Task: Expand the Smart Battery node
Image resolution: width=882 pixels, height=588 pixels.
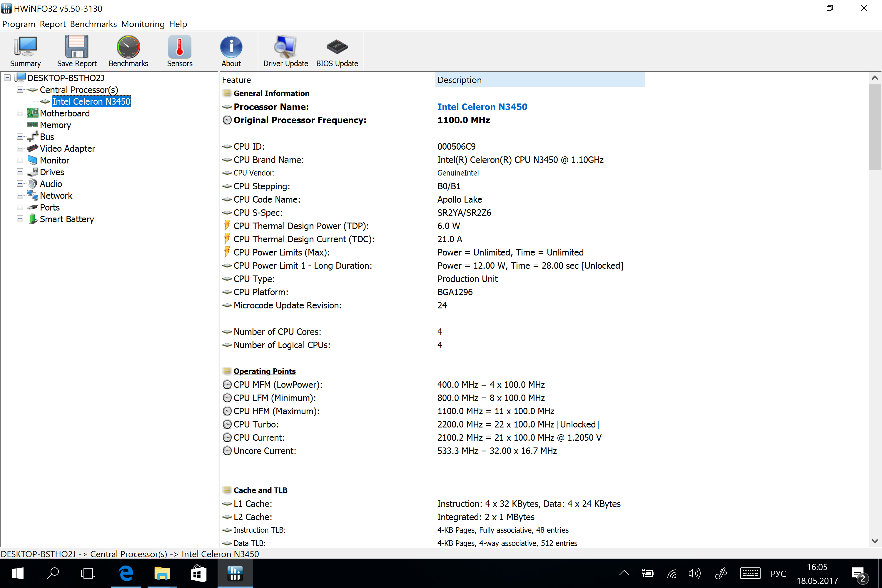Action: pyautogui.click(x=20, y=219)
